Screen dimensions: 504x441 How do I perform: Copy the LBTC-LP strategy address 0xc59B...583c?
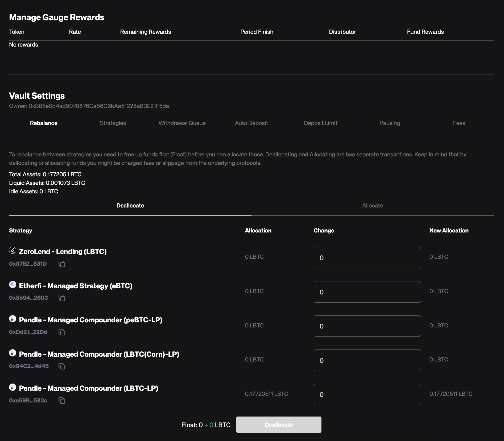click(62, 401)
